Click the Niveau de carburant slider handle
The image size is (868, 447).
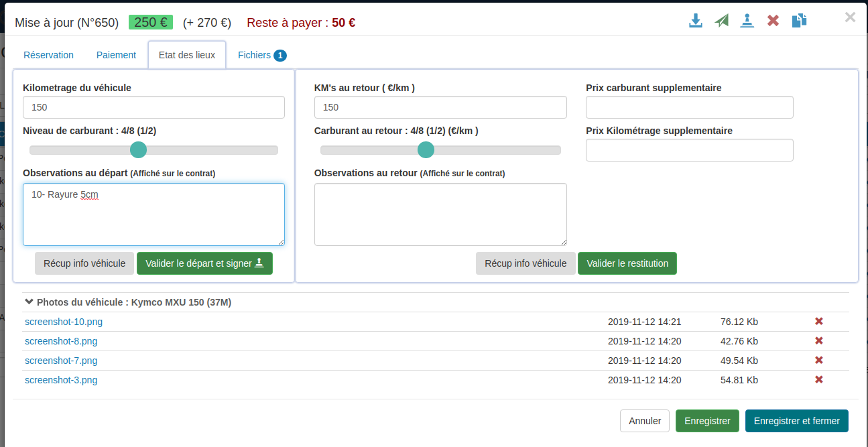tap(138, 150)
